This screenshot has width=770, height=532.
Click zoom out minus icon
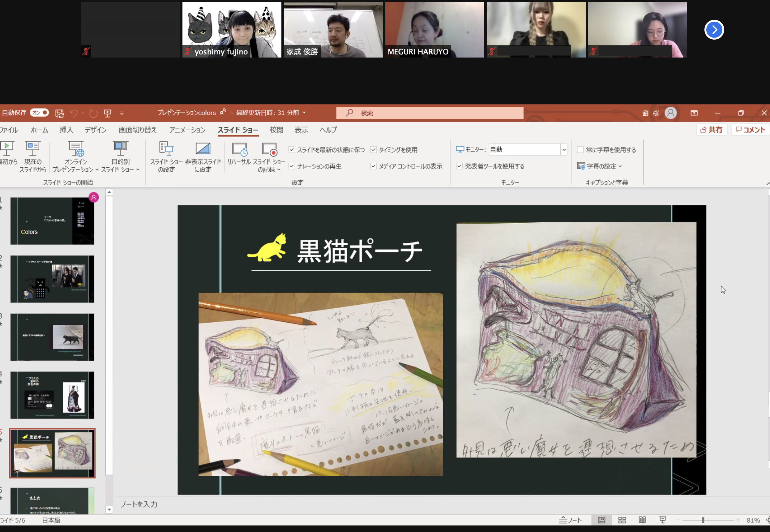[x=678, y=520]
